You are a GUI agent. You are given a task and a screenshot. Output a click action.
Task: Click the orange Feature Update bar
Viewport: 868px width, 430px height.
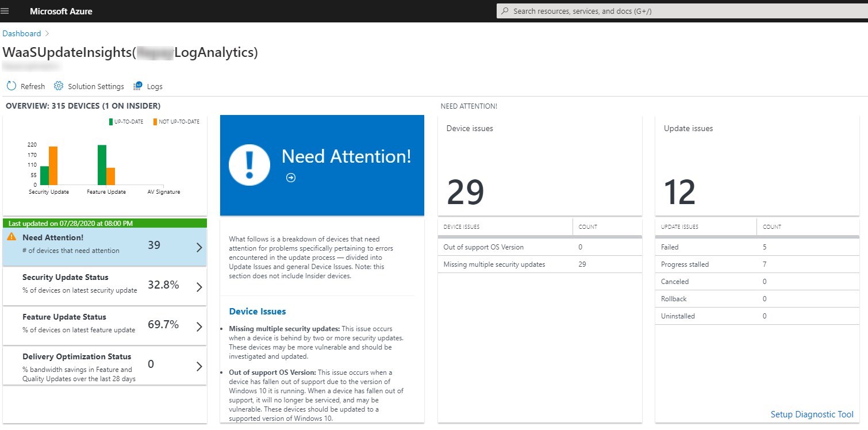[111, 176]
